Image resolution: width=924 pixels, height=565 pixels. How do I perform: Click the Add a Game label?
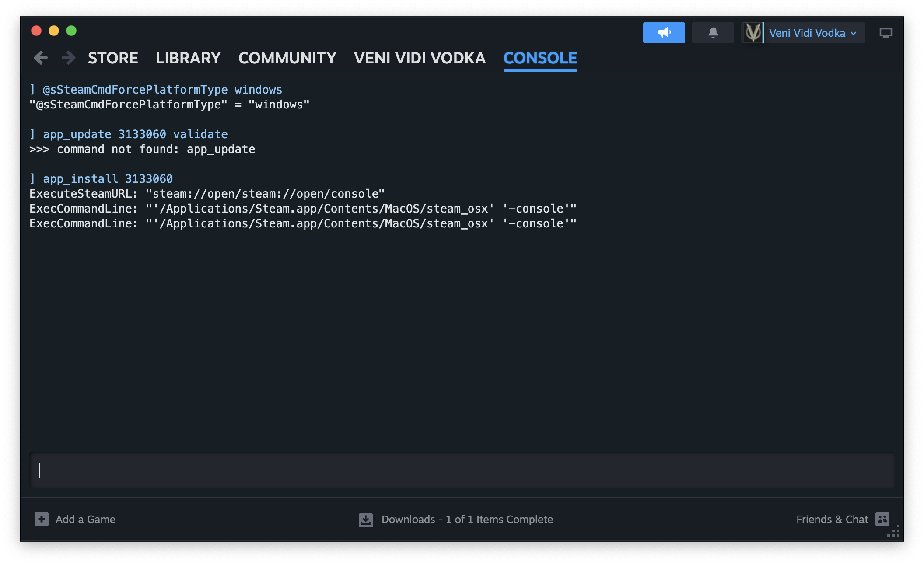[x=86, y=520]
